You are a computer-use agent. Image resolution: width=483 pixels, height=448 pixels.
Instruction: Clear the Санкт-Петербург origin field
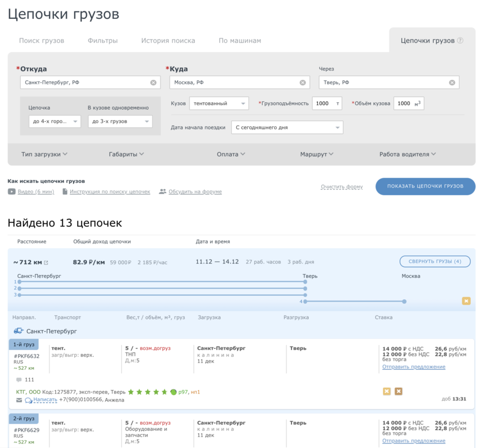[x=154, y=83]
